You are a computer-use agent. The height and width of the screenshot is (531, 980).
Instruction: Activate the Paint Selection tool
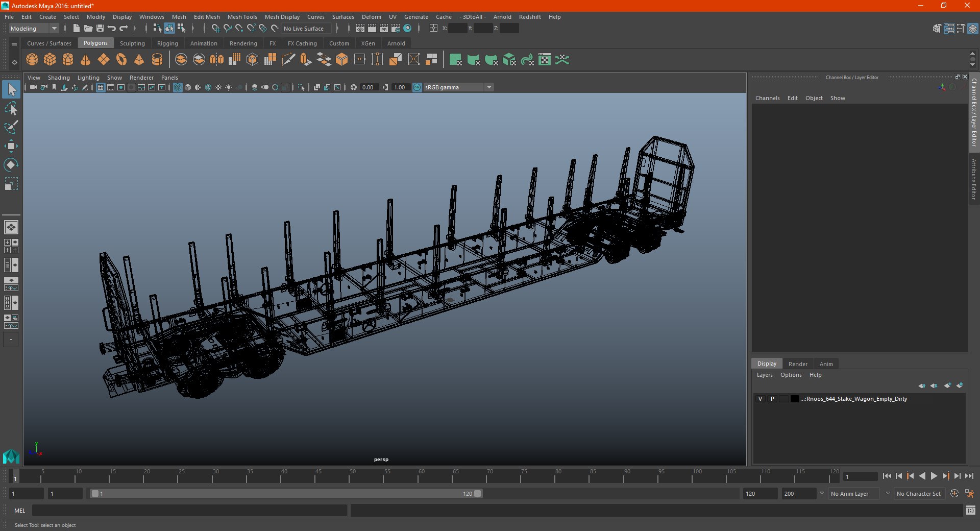[x=11, y=127]
